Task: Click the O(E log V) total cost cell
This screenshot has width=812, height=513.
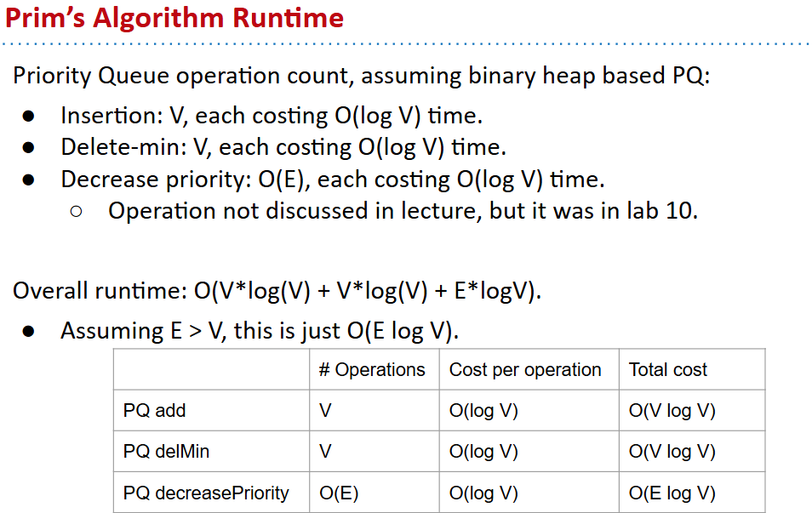Action: [672, 493]
